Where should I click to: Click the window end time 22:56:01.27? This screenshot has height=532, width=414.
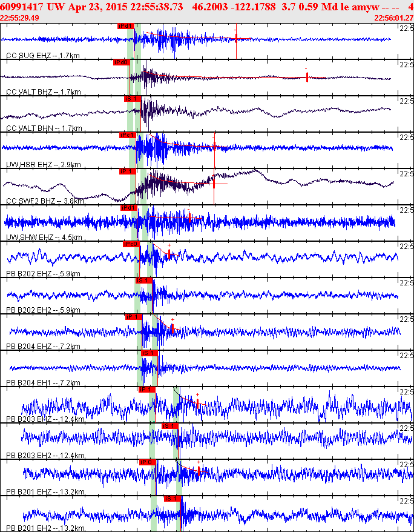tap(393, 18)
